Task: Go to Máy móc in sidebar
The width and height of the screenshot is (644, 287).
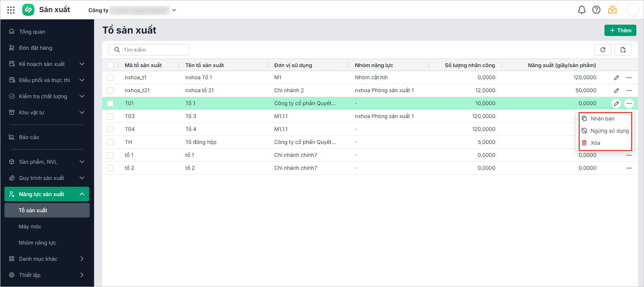Action: coord(30,226)
